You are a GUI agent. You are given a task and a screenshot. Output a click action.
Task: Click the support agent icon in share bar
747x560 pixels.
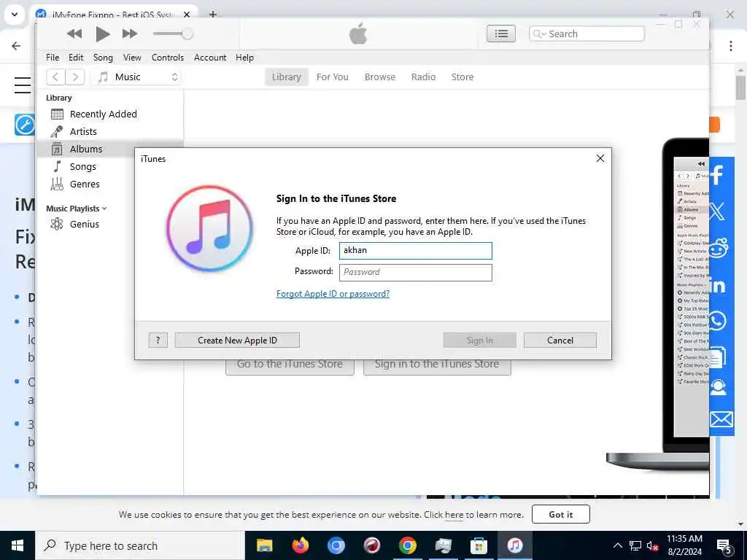tap(718, 387)
